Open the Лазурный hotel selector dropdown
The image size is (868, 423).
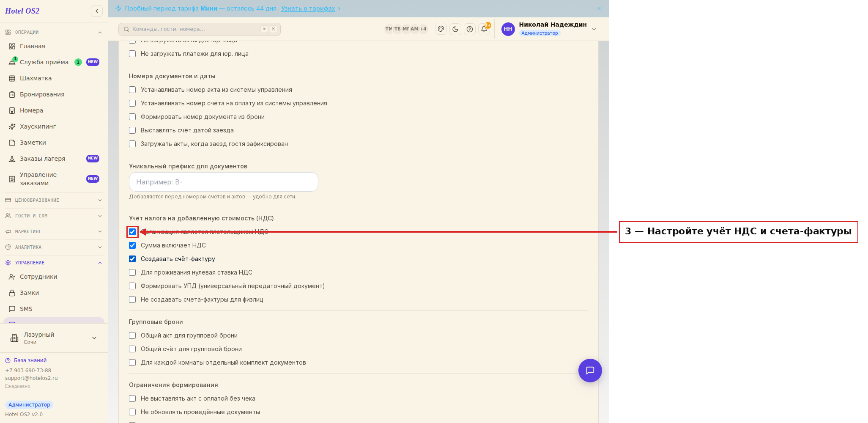point(54,338)
